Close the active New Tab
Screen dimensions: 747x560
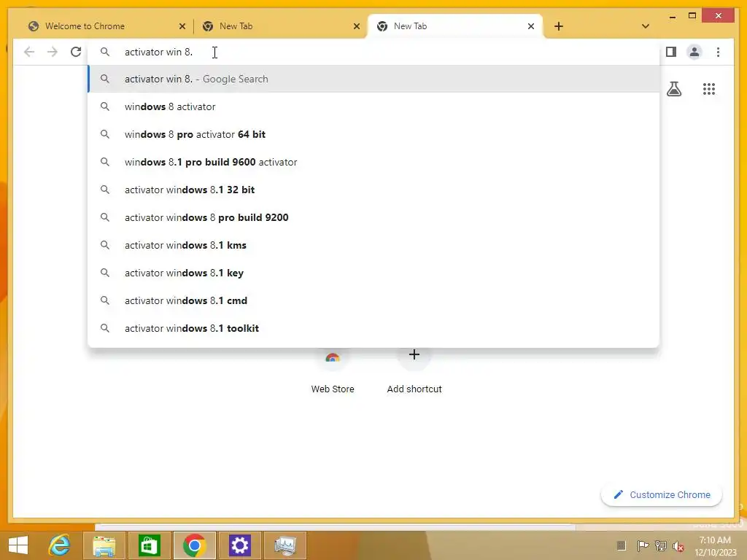[531, 26]
